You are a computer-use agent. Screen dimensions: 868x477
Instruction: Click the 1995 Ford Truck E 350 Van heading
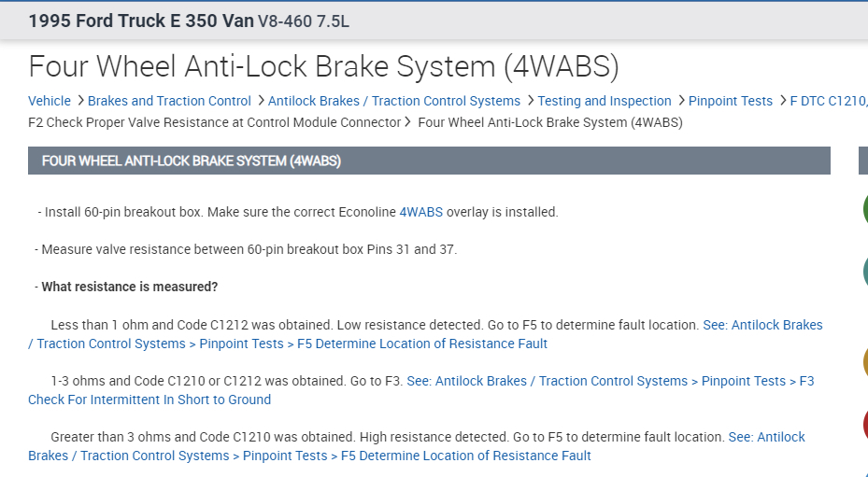pos(140,21)
